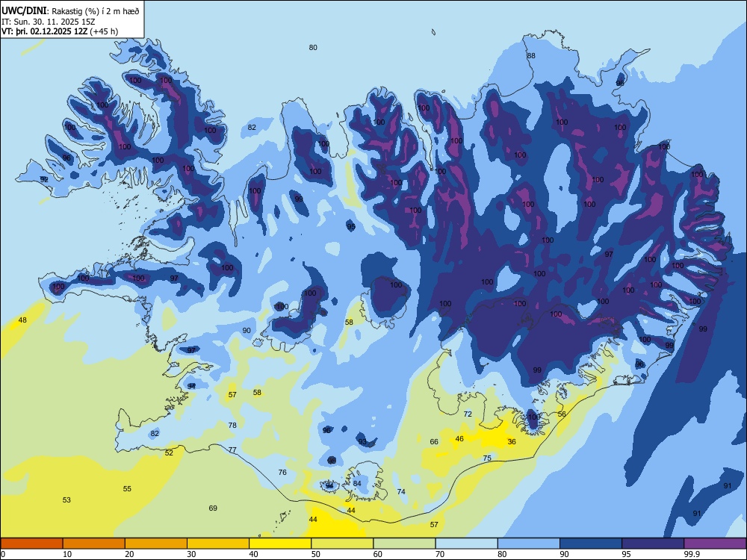Click the 50–60 pale yellow legend swatch
The width and height of the screenshot is (747, 560).
point(342,544)
